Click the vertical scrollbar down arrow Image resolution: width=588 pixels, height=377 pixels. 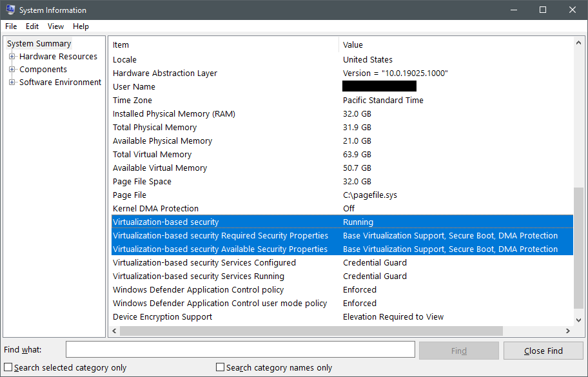[579, 320]
